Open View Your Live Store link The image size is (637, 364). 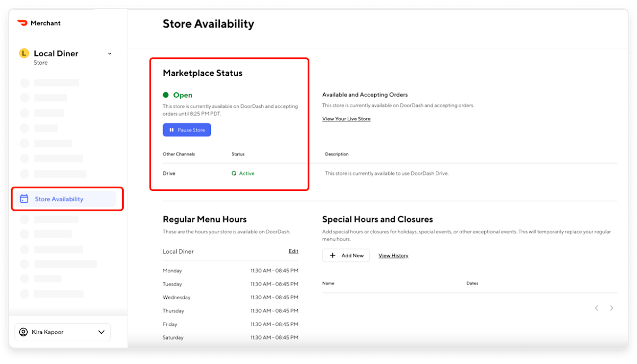pos(346,119)
